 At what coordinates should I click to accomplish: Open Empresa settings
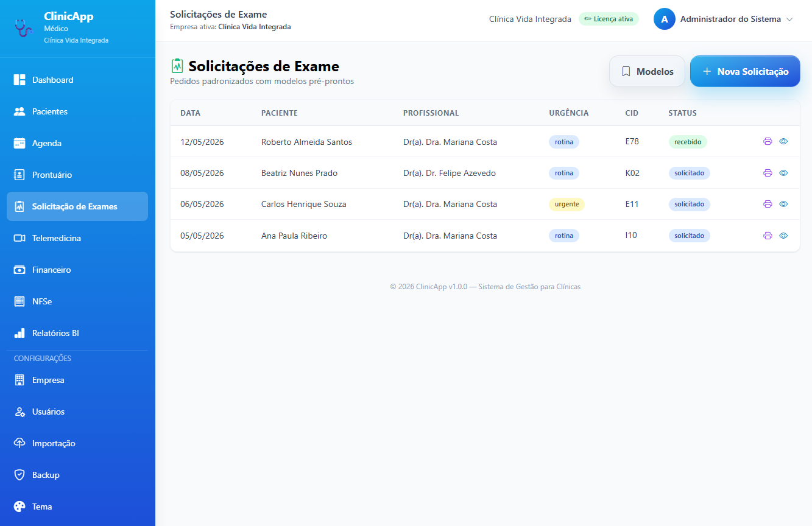pos(77,380)
